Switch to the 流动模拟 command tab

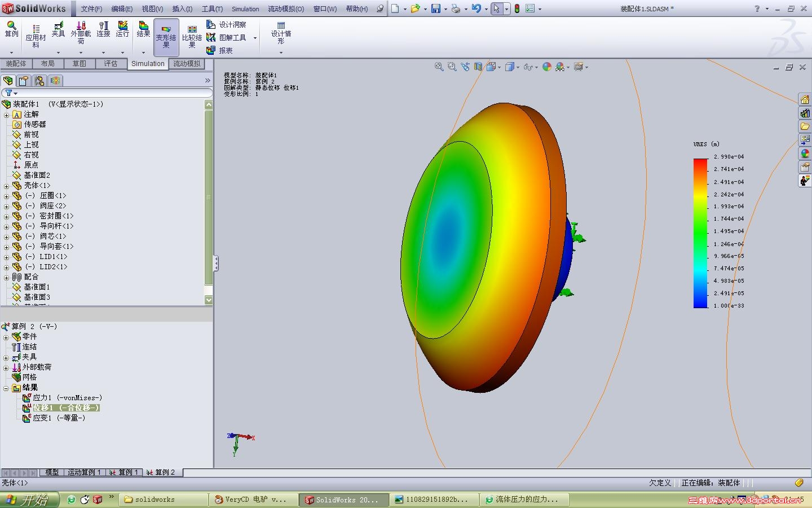pyautogui.click(x=187, y=64)
